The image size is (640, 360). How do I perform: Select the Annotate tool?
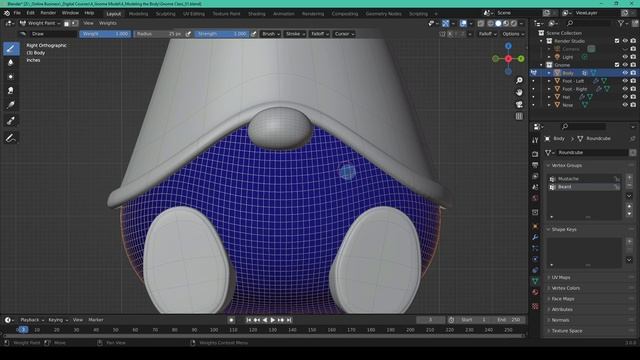[11, 138]
